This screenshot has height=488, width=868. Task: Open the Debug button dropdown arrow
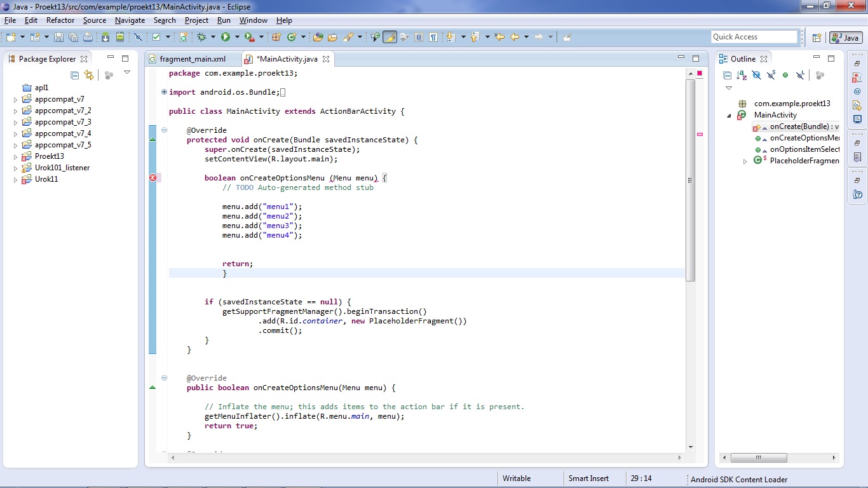click(x=213, y=37)
